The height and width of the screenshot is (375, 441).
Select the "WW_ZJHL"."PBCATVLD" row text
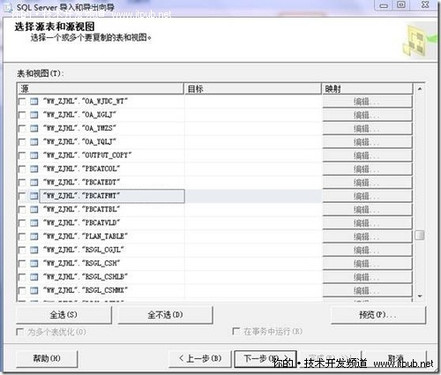[x=81, y=223]
